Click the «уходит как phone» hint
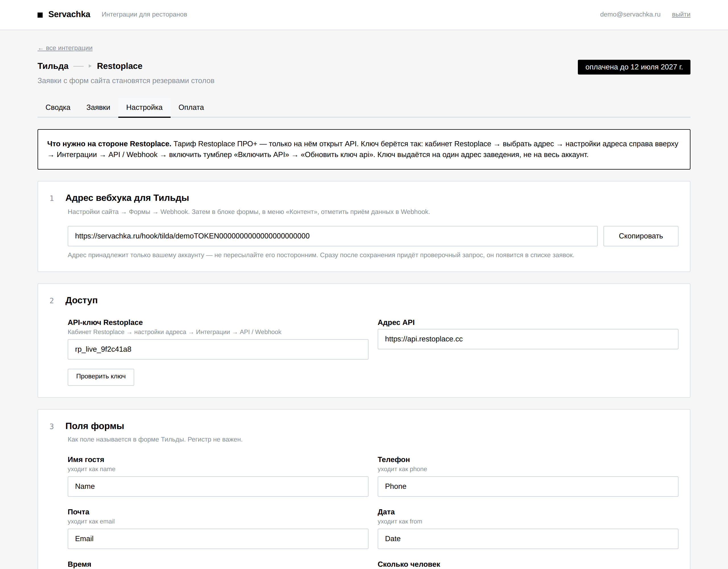Viewport: 728px width, 569px height. [402, 469]
